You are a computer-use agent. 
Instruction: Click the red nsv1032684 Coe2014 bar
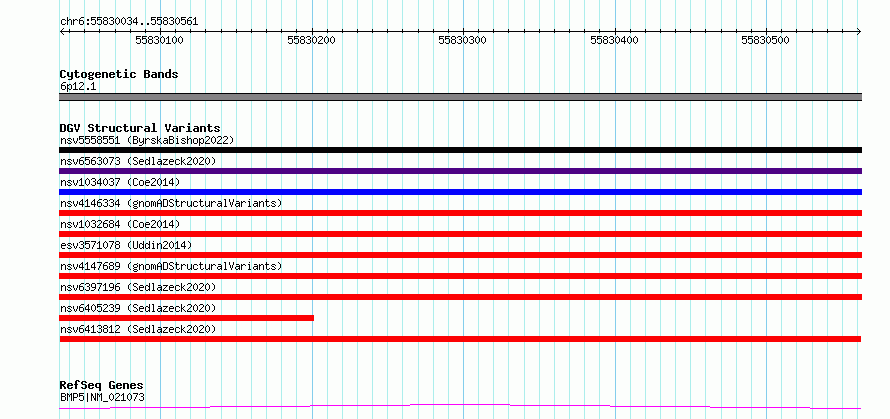pos(460,234)
